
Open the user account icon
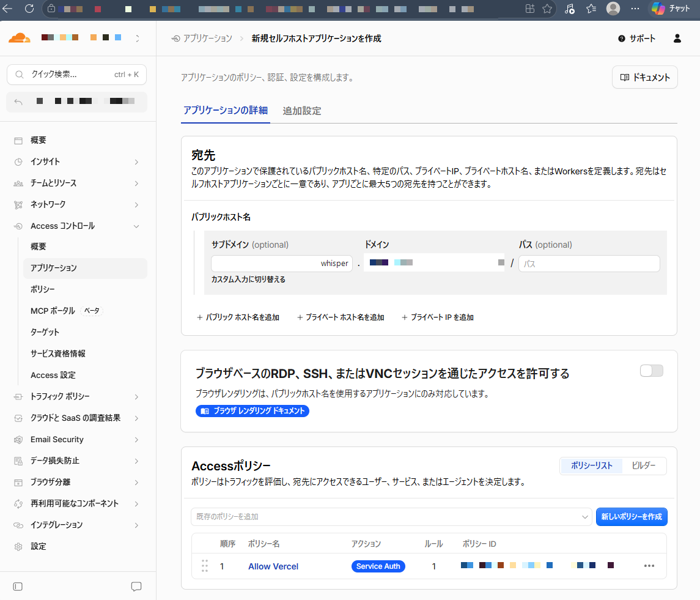pyautogui.click(x=677, y=39)
